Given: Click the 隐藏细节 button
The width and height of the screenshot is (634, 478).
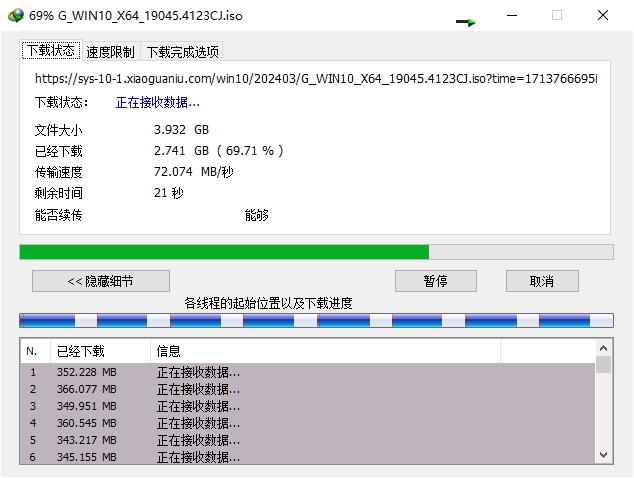Looking at the screenshot, I should tap(101, 281).
